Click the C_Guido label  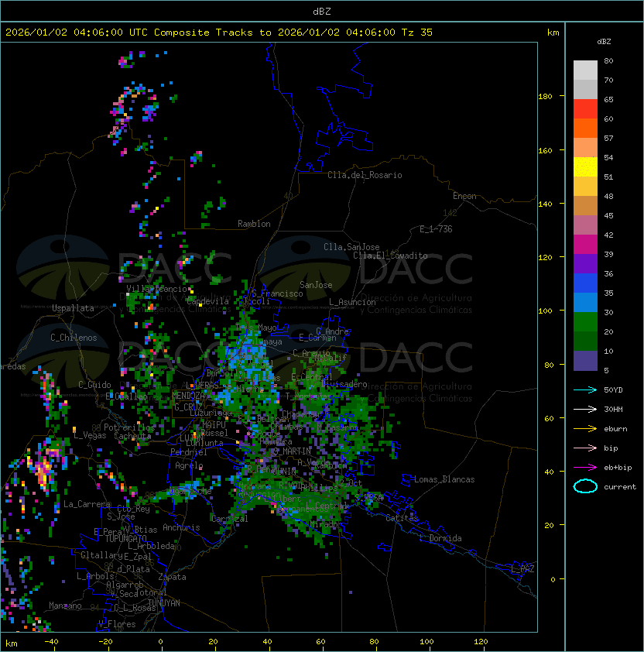(94, 385)
